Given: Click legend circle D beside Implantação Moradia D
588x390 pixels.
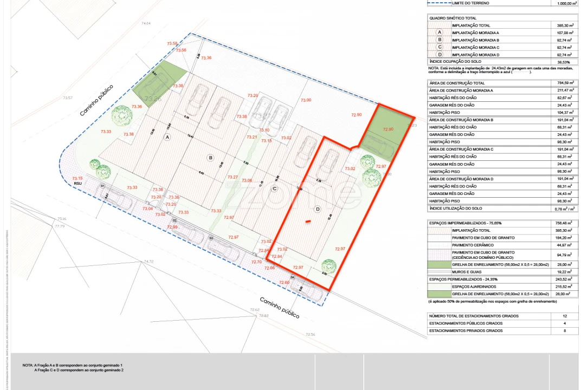Looking at the screenshot, I should (440, 55).
